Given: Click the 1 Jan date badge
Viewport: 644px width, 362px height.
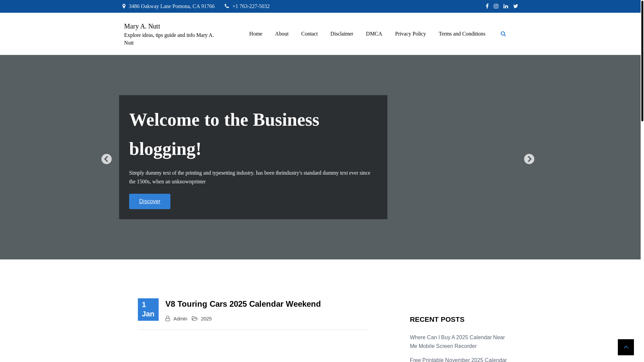Looking at the screenshot, I should (x=148, y=309).
